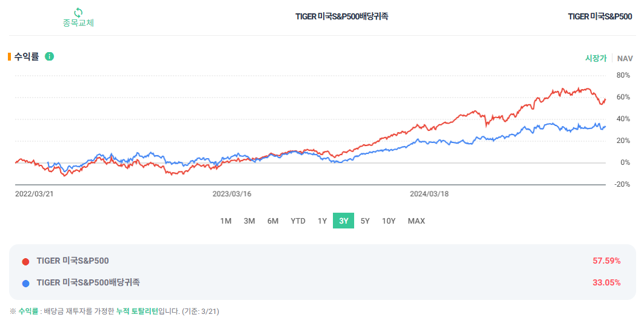Select the 5Y period tab
This screenshot has width=644, height=323.
[x=365, y=221]
